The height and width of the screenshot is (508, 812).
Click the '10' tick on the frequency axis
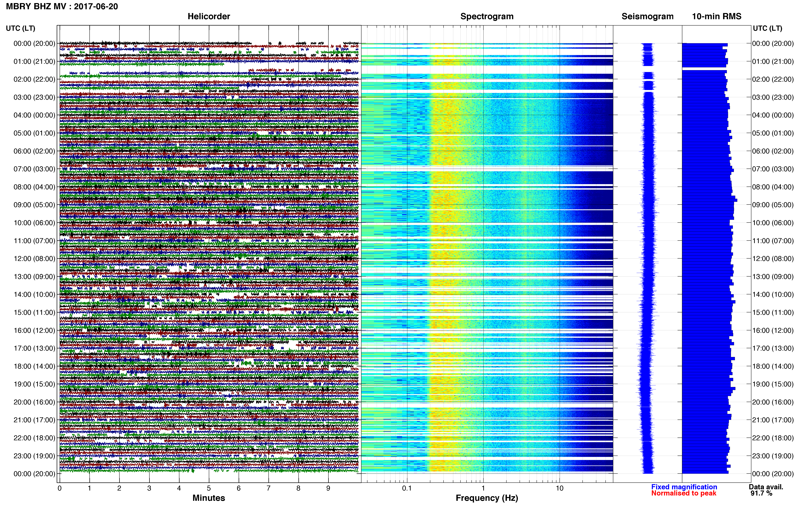pyautogui.click(x=559, y=488)
